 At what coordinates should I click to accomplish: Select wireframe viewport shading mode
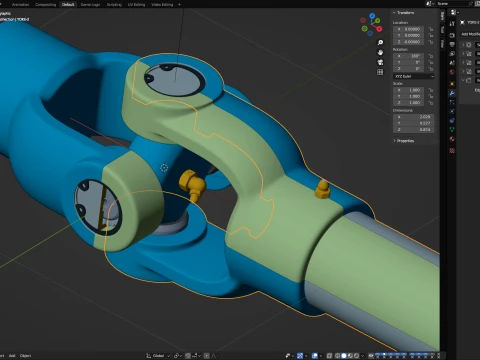click(x=337, y=356)
